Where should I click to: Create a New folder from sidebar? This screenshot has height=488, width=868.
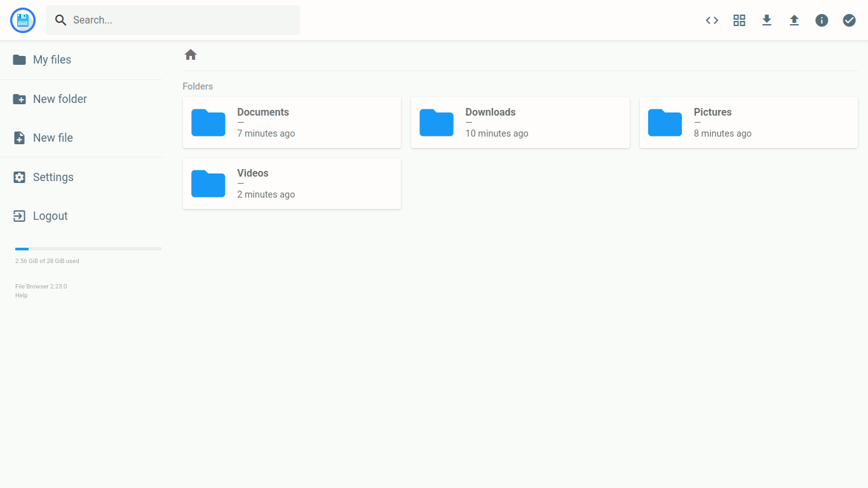60,99
